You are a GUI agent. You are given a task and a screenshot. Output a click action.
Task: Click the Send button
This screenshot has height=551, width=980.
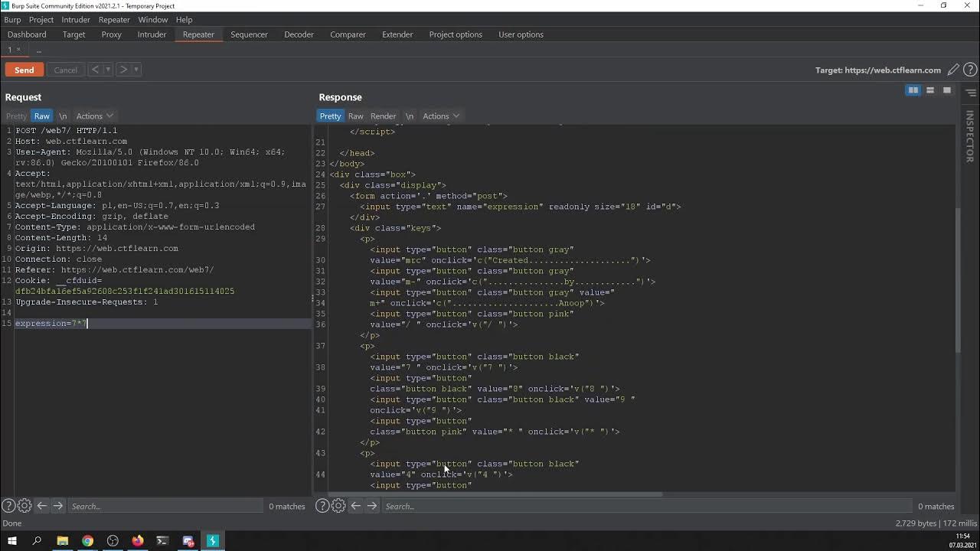point(24,70)
